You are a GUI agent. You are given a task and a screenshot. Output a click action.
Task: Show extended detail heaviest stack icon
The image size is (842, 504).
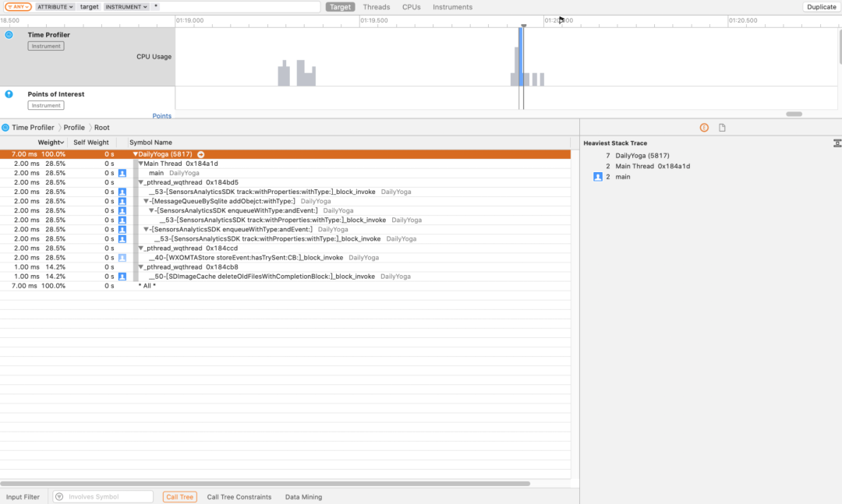coord(704,128)
